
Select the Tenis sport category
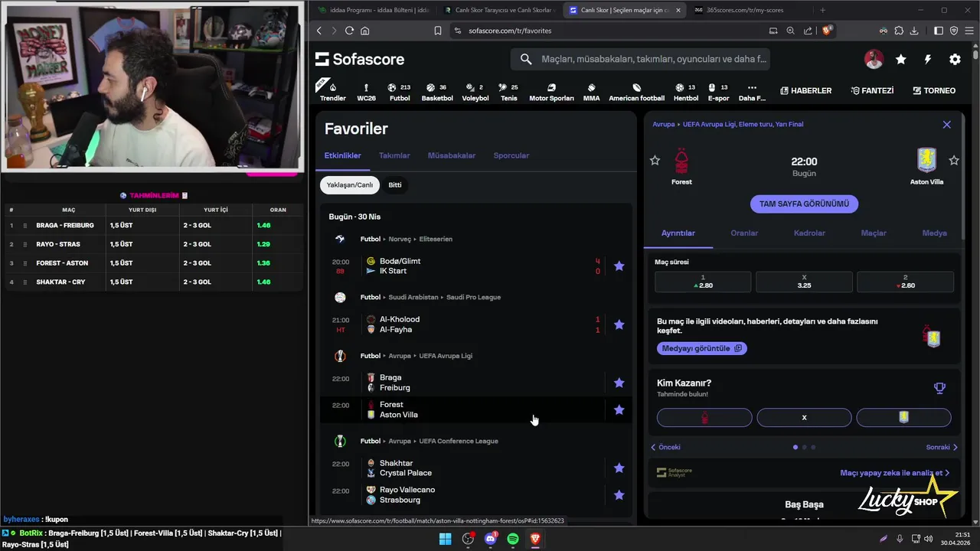coord(509,91)
